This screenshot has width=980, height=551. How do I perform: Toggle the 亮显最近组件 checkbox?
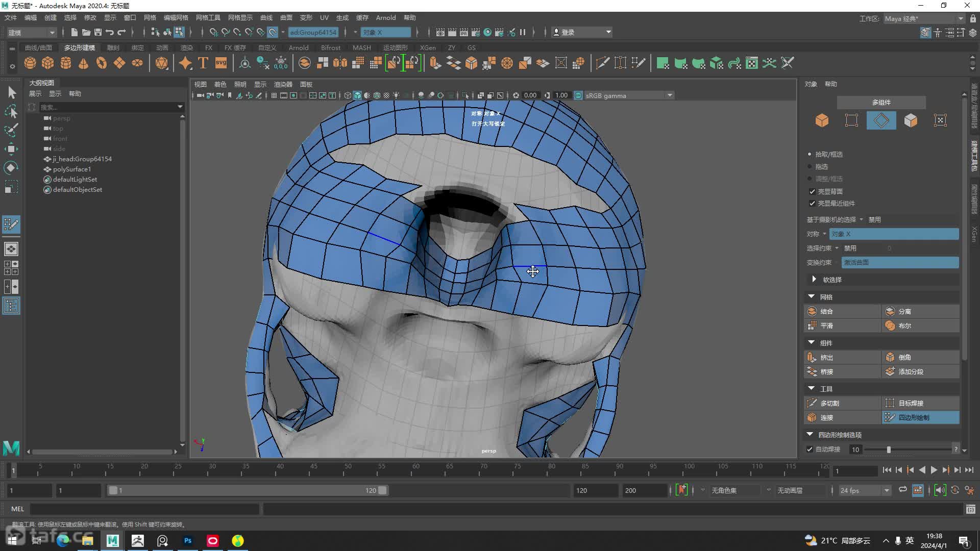click(x=812, y=203)
